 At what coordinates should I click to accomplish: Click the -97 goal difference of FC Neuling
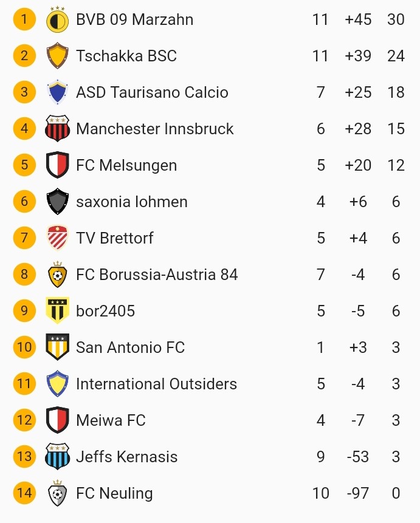(x=357, y=493)
